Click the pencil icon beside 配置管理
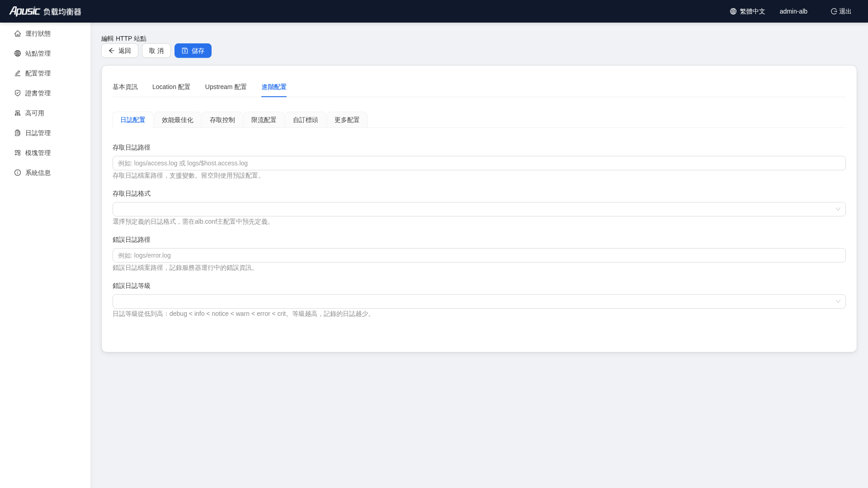Screen dimensions: 868x488 point(18,73)
